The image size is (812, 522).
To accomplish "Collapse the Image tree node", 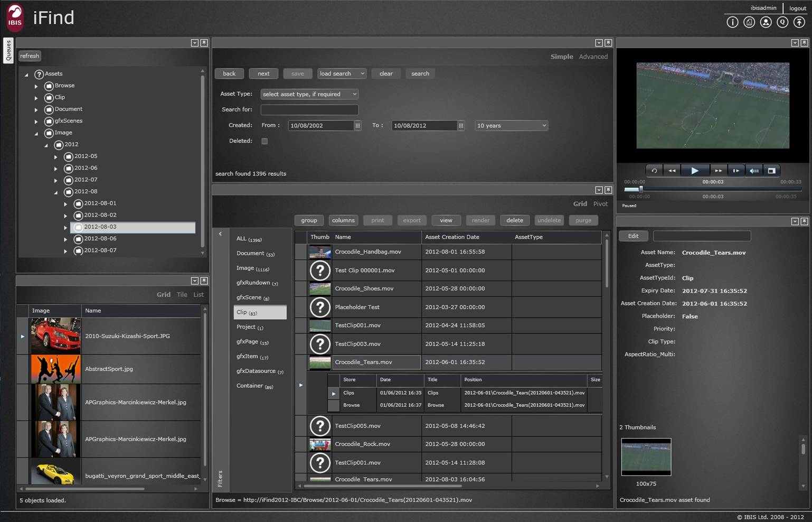I will 36,134.
